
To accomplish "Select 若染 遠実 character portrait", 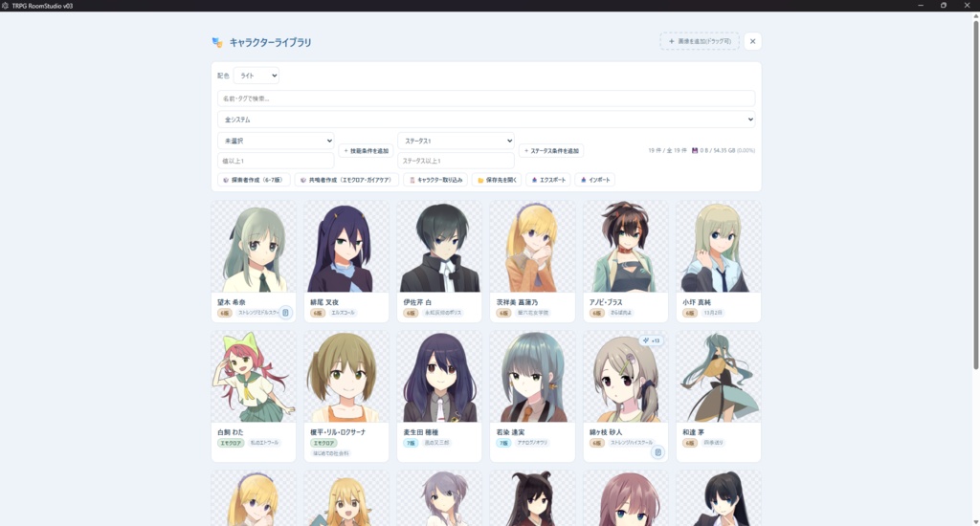I will click(532, 376).
